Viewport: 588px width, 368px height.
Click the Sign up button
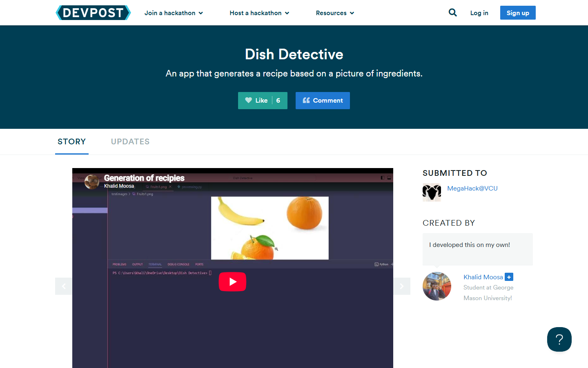(518, 13)
